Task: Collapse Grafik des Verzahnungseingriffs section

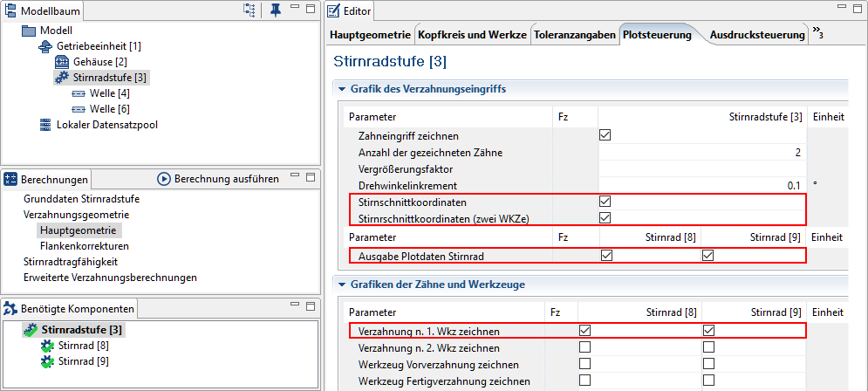Action: coord(340,89)
